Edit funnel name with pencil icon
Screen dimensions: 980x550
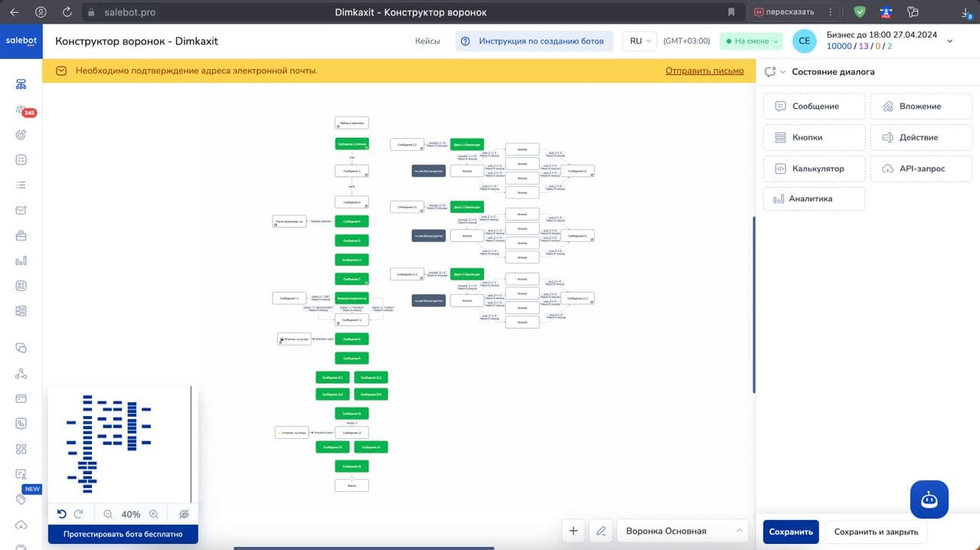[601, 531]
